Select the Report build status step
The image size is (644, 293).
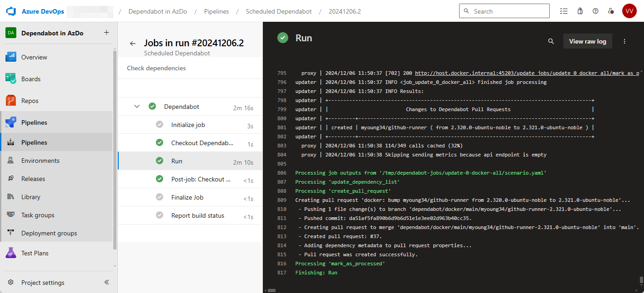tap(190, 215)
